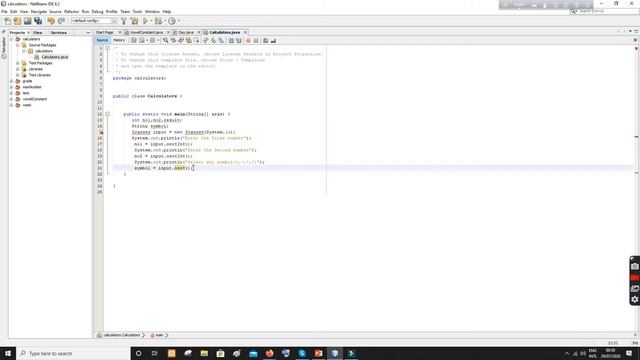The image size is (640, 360).
Task: Switch to the Start Page tab
Action: pos(105,32)
